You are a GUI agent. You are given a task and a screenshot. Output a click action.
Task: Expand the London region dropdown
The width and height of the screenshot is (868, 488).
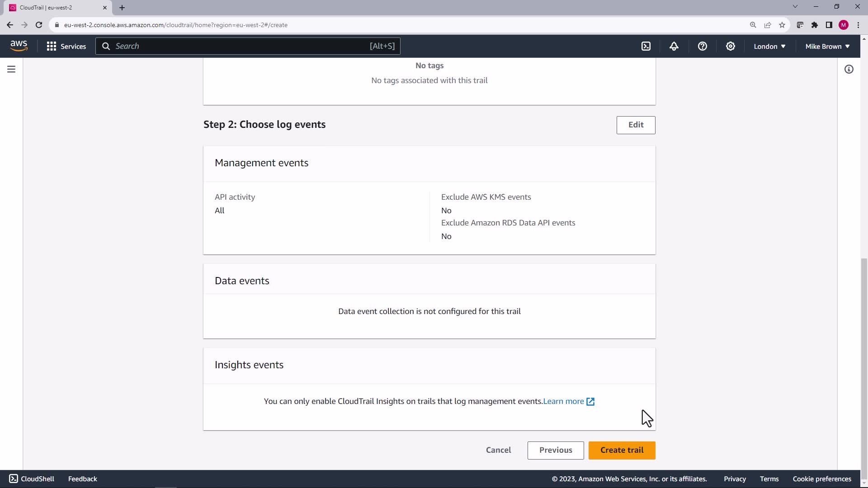tap(769, 46)
